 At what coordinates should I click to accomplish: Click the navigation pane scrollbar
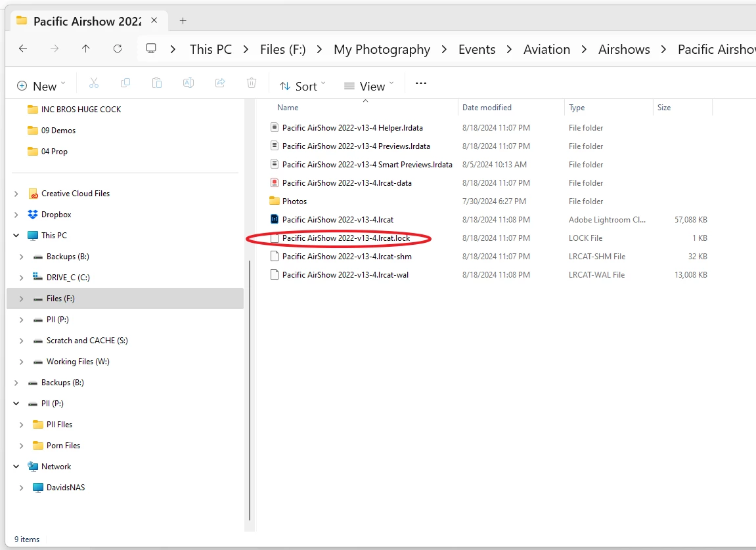250,390
